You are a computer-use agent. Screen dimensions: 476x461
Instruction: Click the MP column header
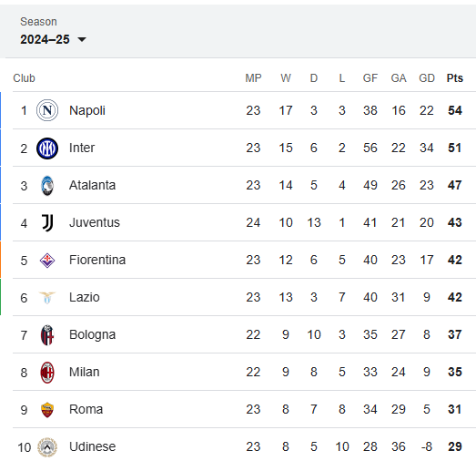[253, 78]
